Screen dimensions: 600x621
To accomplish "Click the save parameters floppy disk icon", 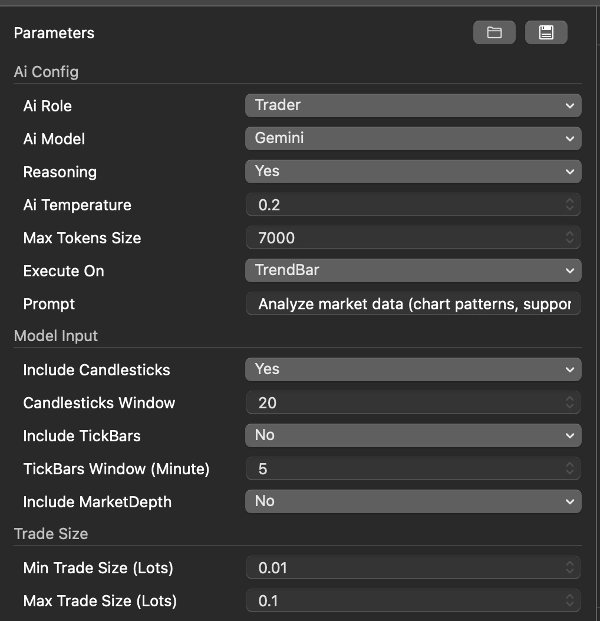I will pos(546,33).
